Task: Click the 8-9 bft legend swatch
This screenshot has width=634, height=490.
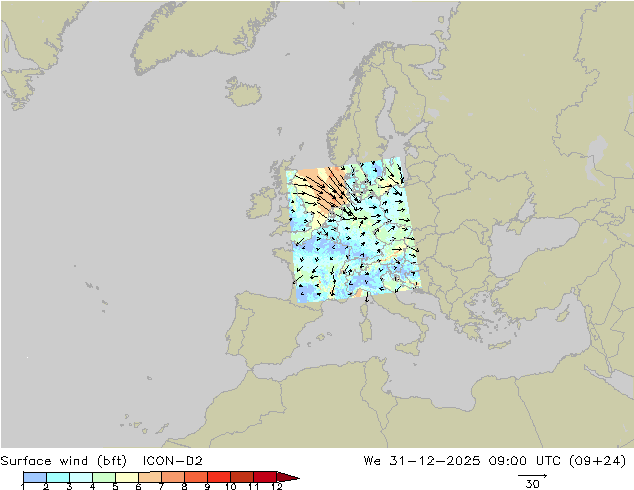Action: pyautogui.click(x=196, y=477)
